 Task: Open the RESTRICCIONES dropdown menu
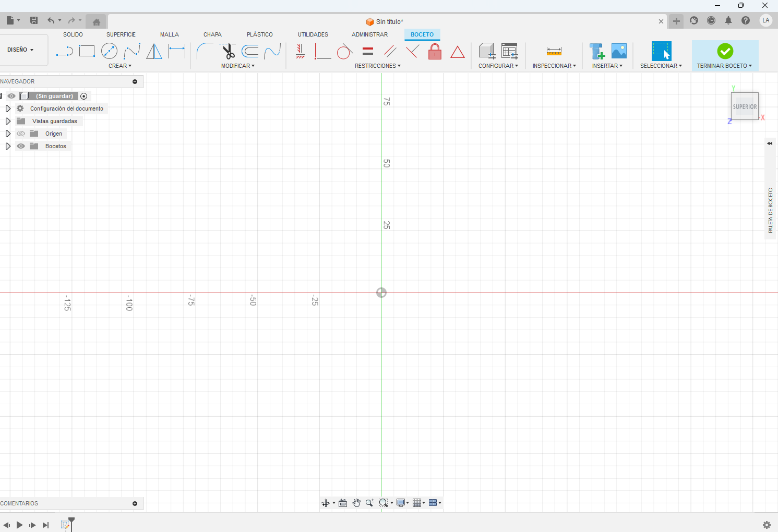click(x=378, y=66)
